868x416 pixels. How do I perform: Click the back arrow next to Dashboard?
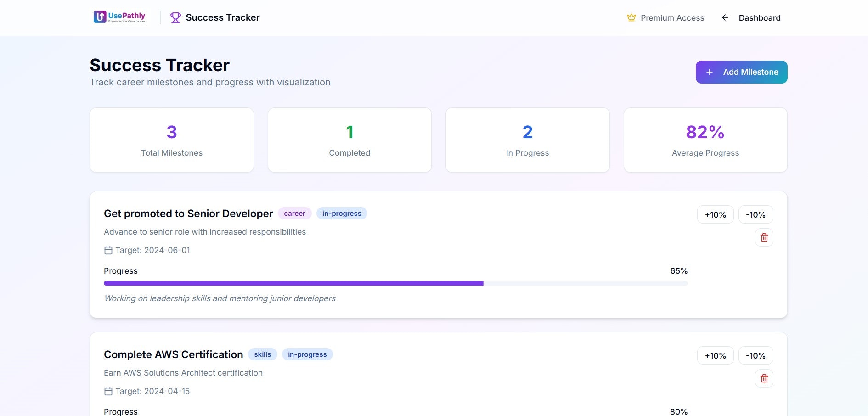point(725,17)
